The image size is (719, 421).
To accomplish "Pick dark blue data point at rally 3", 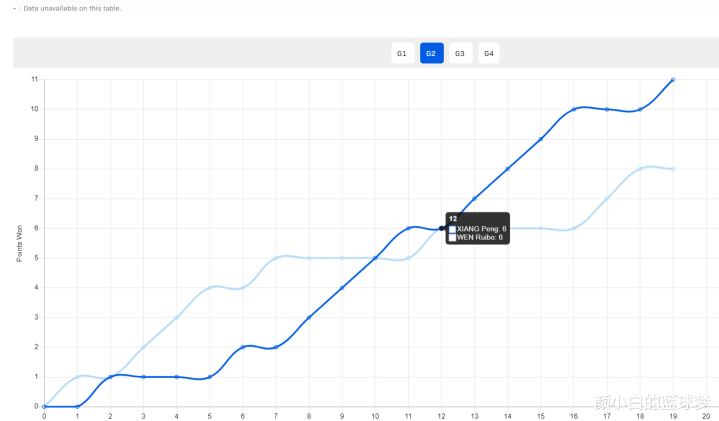I will (144, 377).
